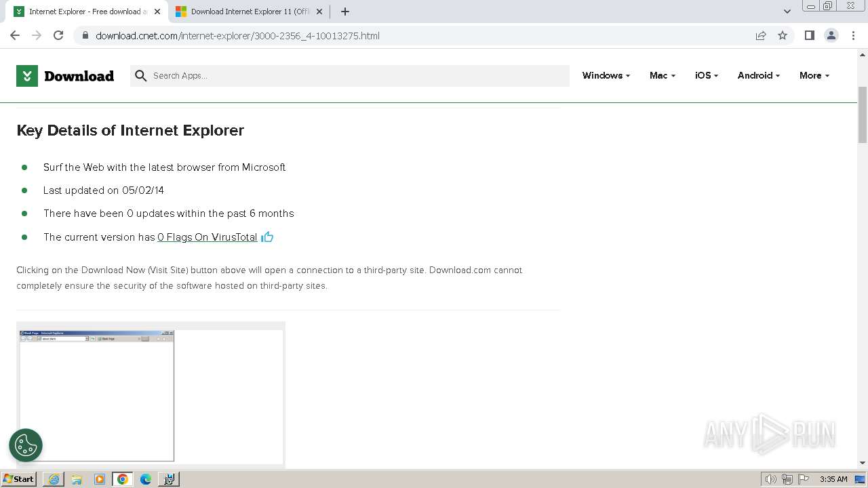Click the scrollbar down arrow
This screenshot has height=488, width=868.
point(863,463)
